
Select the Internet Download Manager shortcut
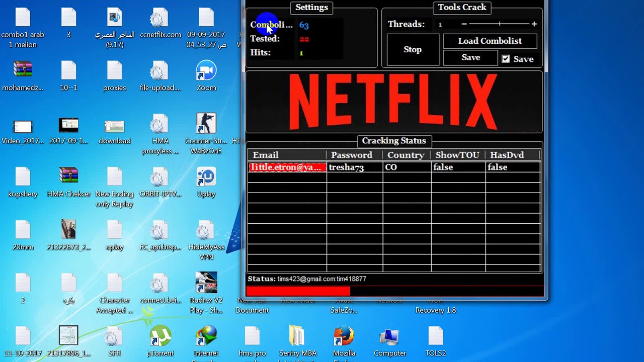[206, 343]
